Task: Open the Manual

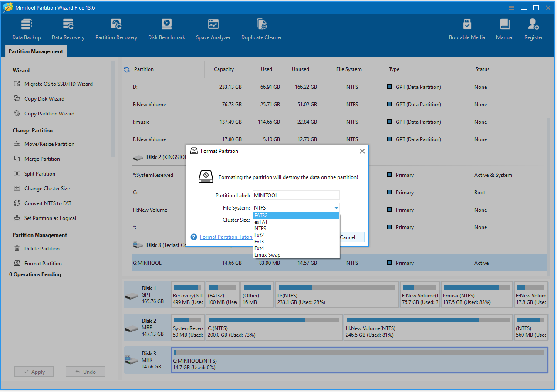Action: (504, 28)
